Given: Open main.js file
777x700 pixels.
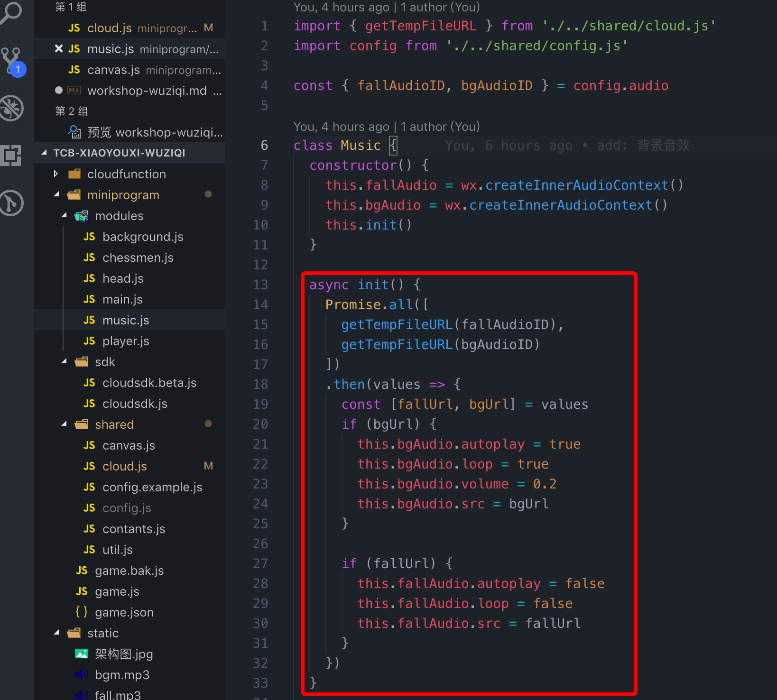Looking at the screenshot, I should tap(129, 299).
